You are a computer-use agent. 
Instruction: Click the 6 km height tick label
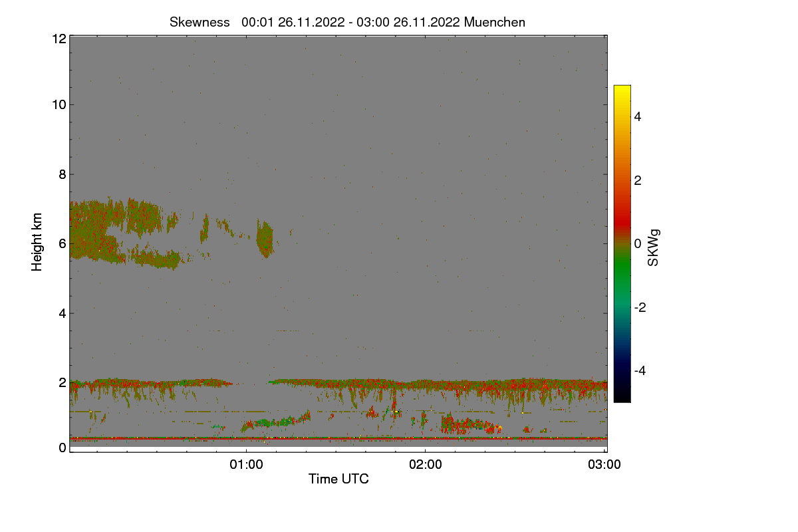point(62,243)
